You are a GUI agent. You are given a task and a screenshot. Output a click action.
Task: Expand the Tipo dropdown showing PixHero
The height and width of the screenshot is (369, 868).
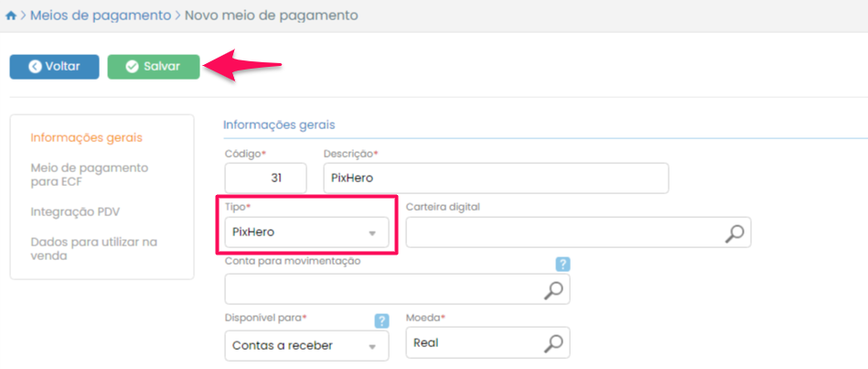[x=305, y=233]
